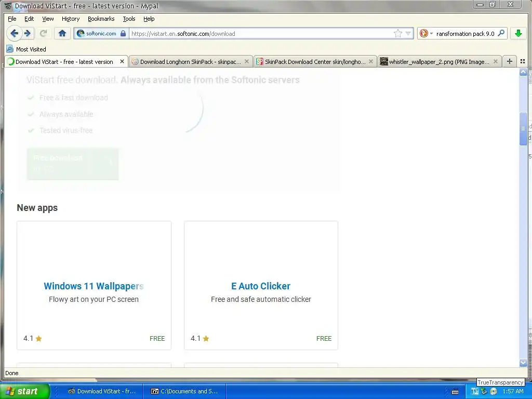The height and width of the screenshot is (399, 532).
Task: Click the scrollbar up arrow
Action: click(523, 72)
